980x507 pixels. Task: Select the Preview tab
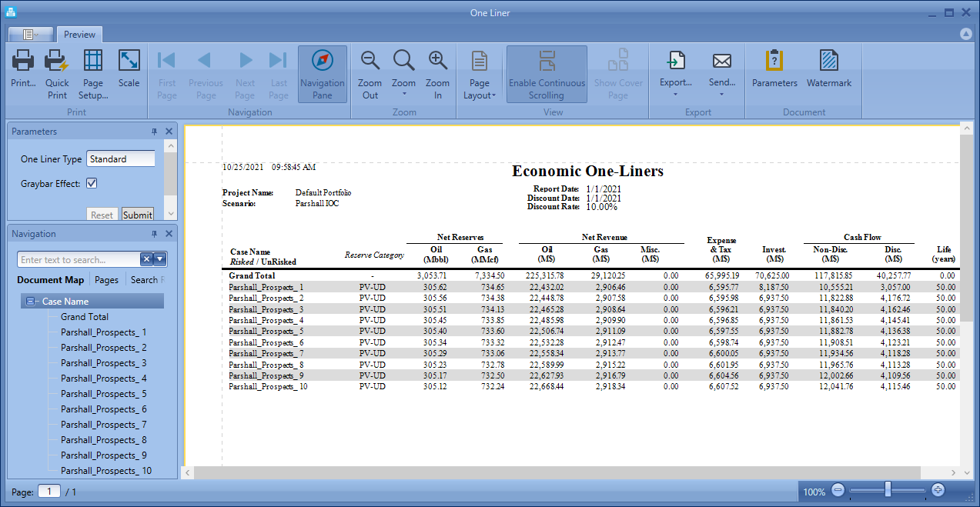click(79, 34)
